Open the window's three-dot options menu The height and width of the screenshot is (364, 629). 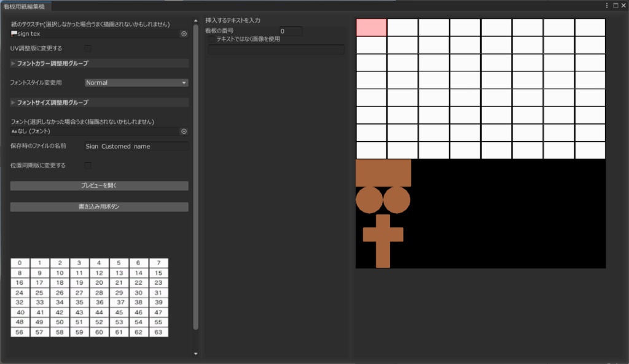tap(606, 6)
